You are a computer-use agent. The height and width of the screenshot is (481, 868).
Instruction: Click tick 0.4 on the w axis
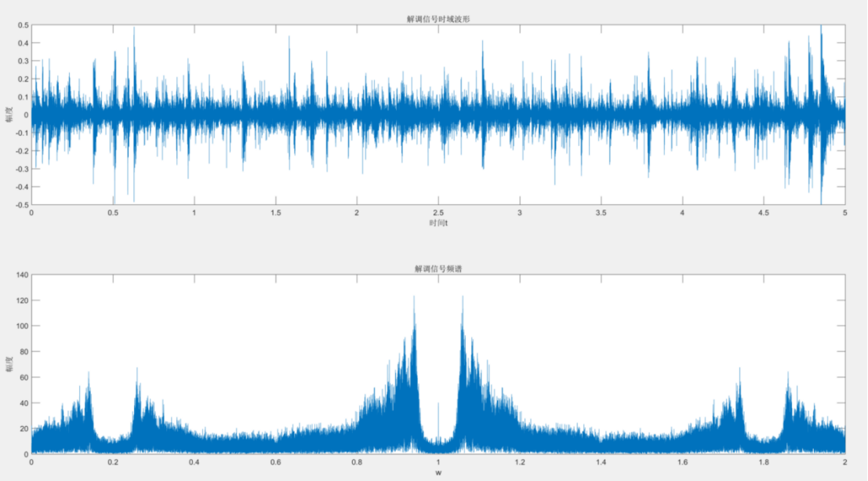194,462
